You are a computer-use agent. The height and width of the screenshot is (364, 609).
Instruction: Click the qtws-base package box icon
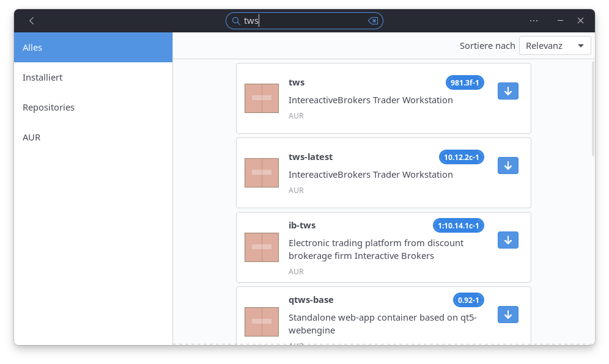pos(261,322)
